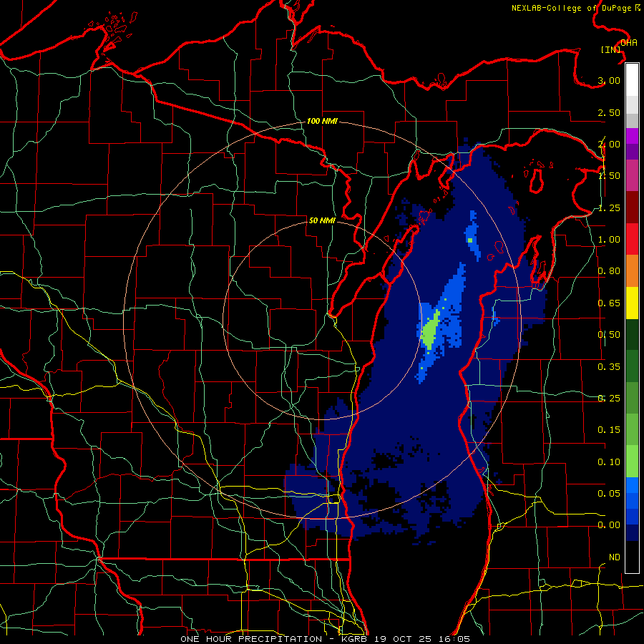Image resolution: width=644 pixels, height=644 pixels.
Task: Click the 2.50 legend value
Action: coord(609,112)
